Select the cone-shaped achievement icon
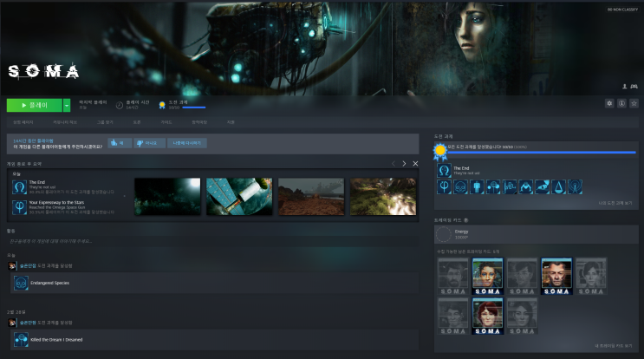The image size is (644, 359). (x=558, y=187)
